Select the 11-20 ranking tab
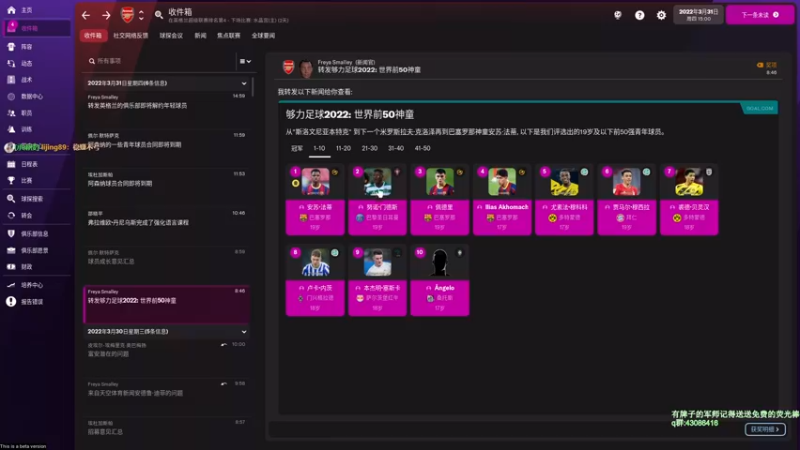The height and width of the screenshot is (450, 800). (x=343, y=148)
